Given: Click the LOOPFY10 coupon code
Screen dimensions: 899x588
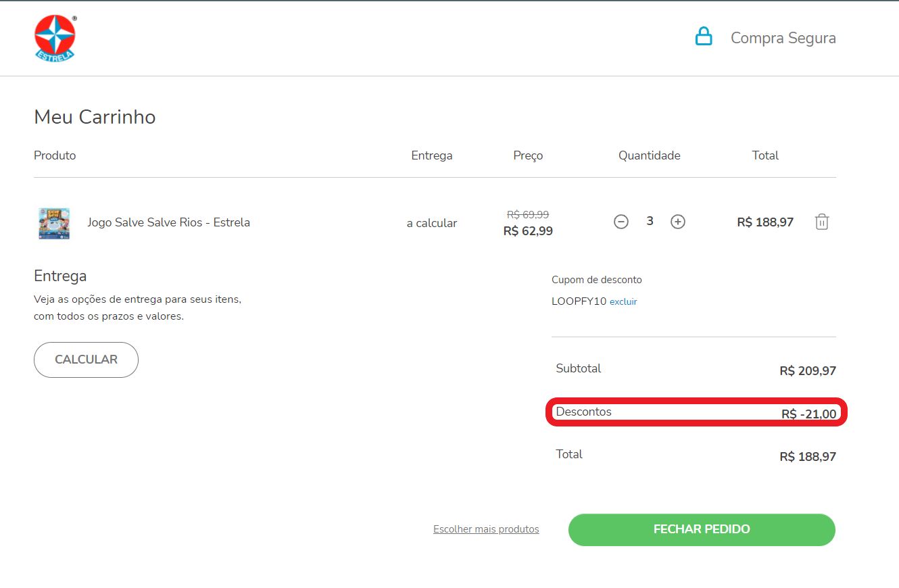Looking at the screenshot, I should pyautogui.click(x=579, y=301).
